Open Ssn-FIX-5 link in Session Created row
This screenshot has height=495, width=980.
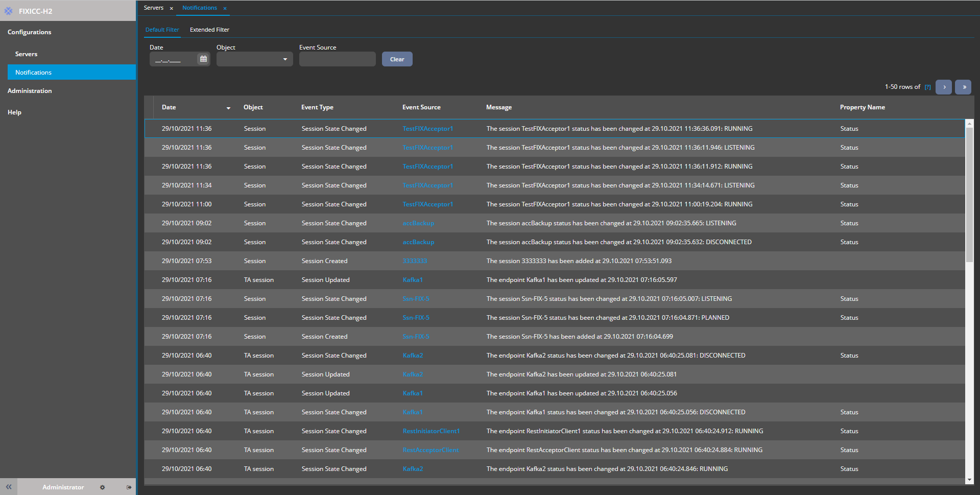point(416,337)
